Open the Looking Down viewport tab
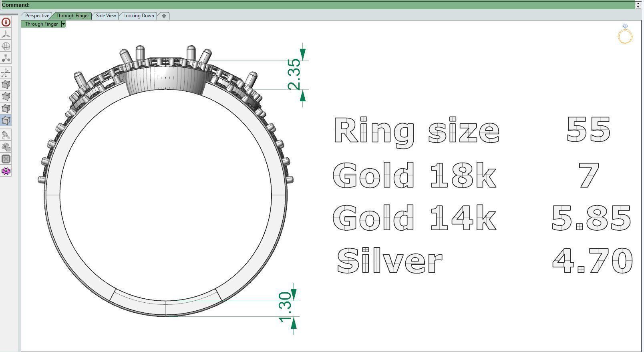This screenshot has height=352, width=644. pos(139,16)
